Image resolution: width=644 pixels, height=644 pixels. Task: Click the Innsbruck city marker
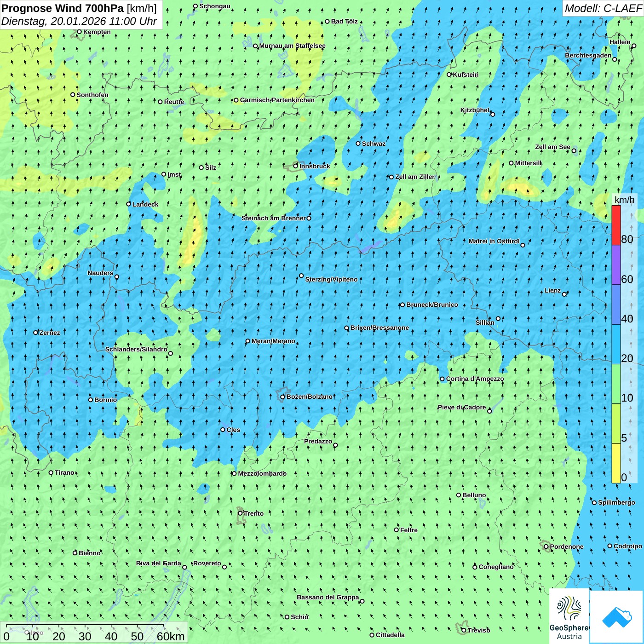pyautogui.click(x=296, y=166)
